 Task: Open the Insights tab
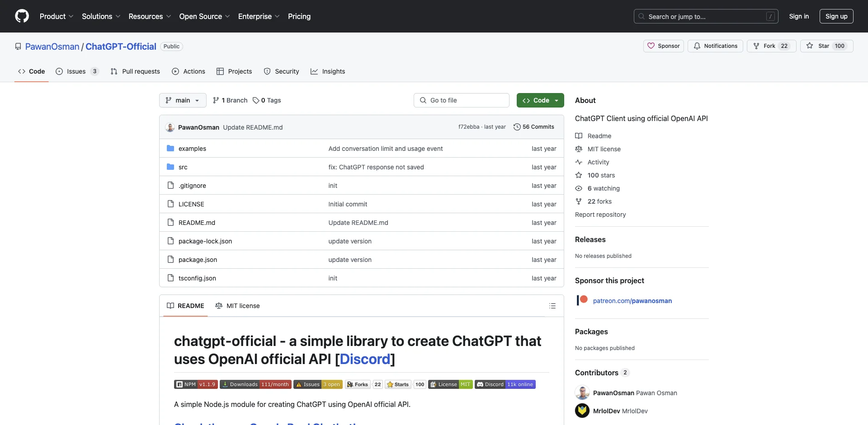click(328, 71)
